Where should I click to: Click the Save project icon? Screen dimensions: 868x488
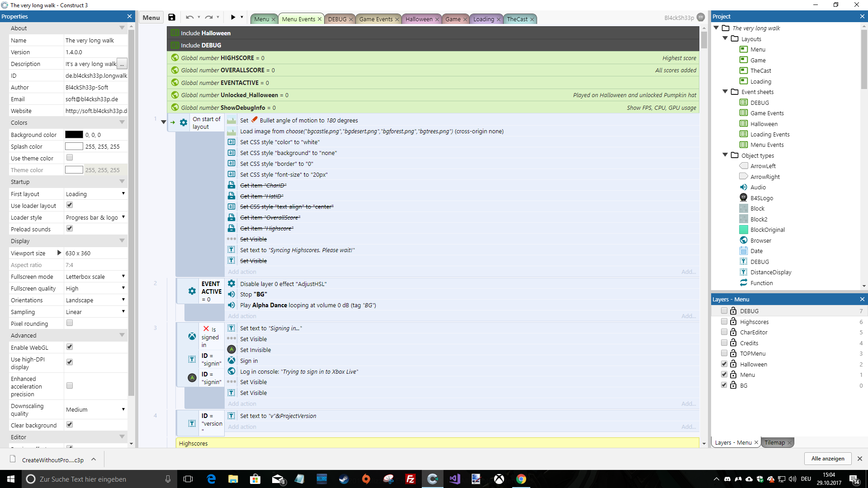click(x=172, y=18)
